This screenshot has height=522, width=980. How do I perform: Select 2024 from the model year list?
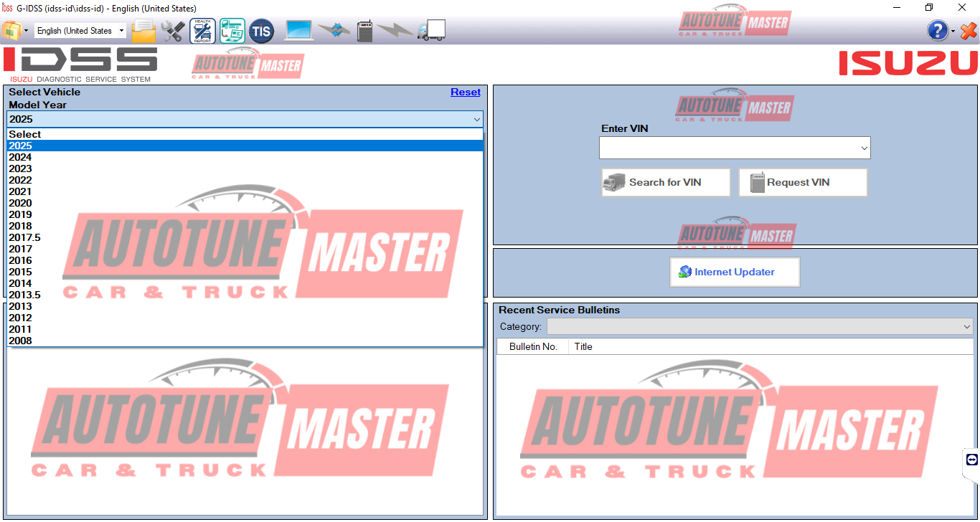(20, 157)
